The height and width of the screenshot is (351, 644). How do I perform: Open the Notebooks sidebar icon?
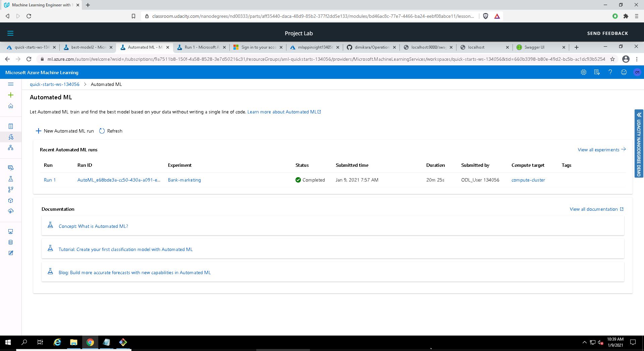pos(11,126)
